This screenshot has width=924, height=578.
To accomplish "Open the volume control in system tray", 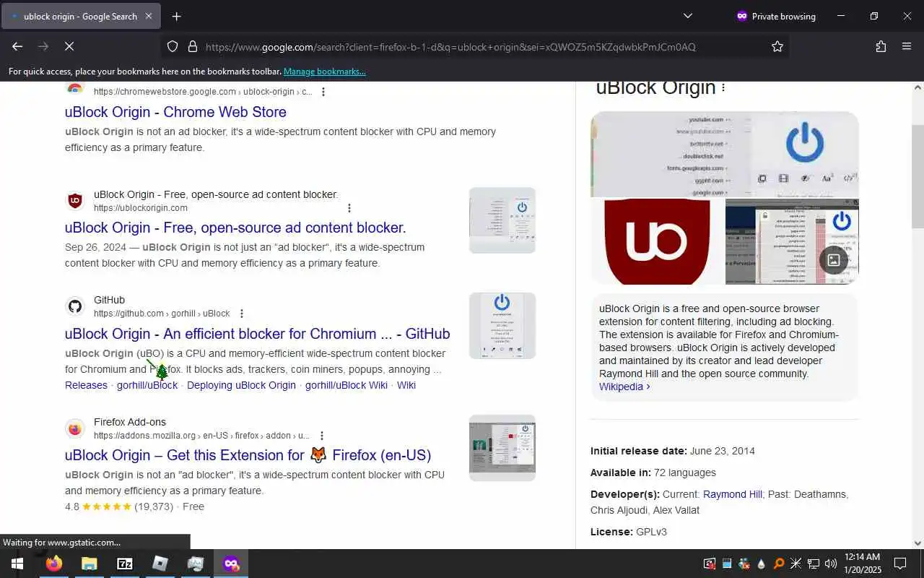I will [831, 564].
